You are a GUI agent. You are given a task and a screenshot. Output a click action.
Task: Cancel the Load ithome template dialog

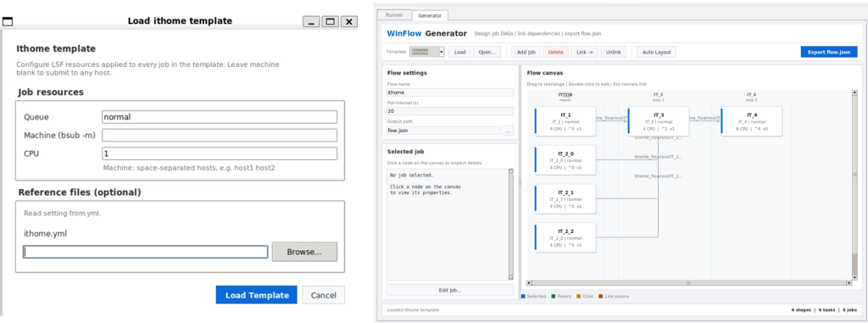coord(323,295)
